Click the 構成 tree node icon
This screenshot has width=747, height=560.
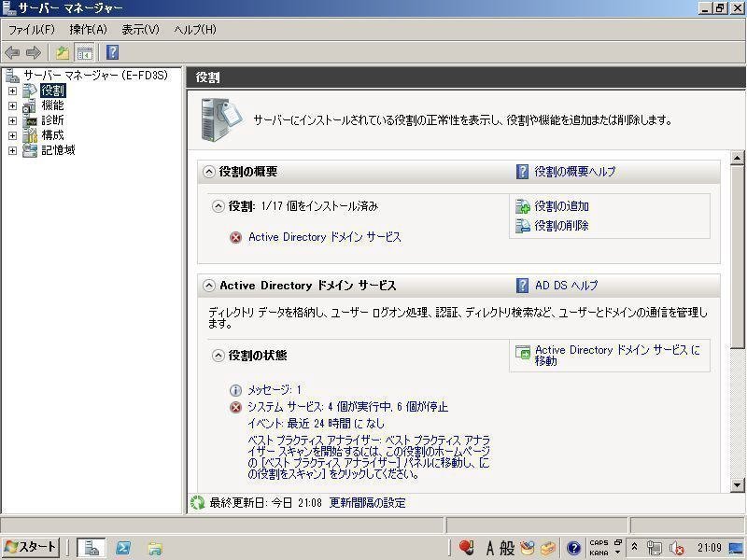click(30, 135)
